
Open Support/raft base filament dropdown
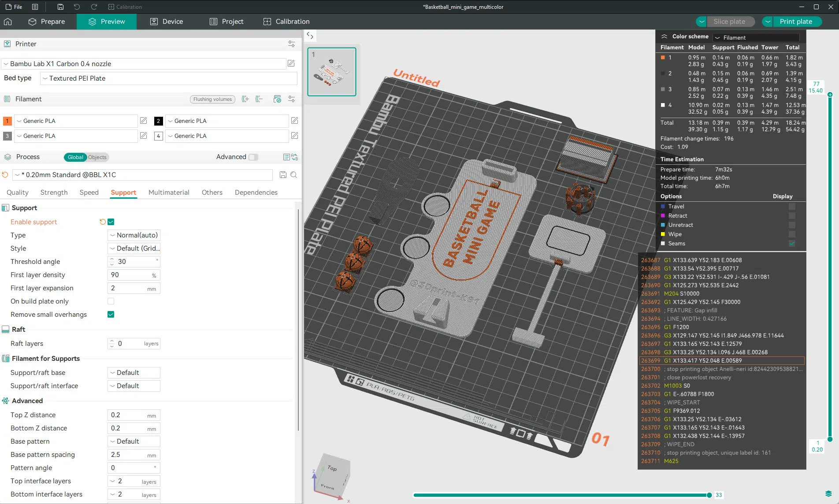coord(134,373)
